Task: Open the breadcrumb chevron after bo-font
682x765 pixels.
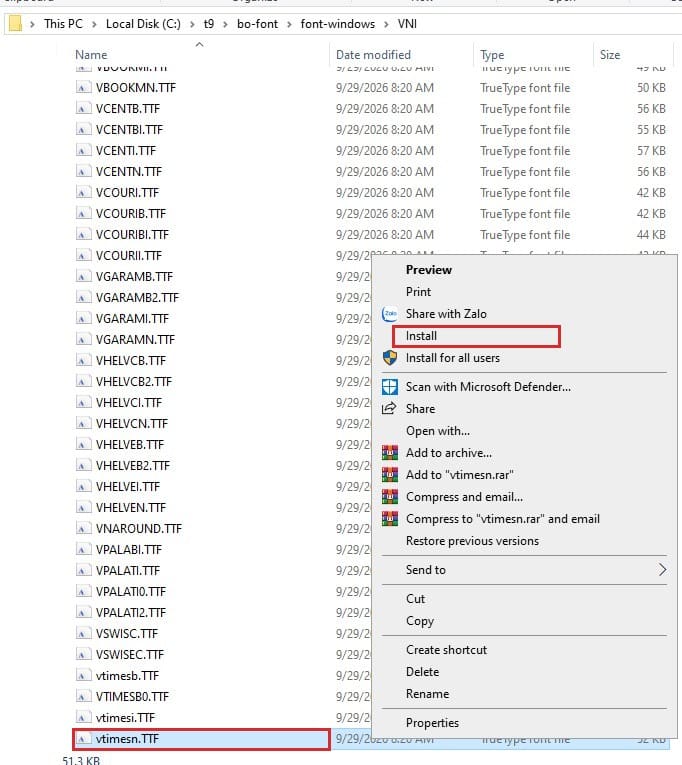Action: [289, 24]
